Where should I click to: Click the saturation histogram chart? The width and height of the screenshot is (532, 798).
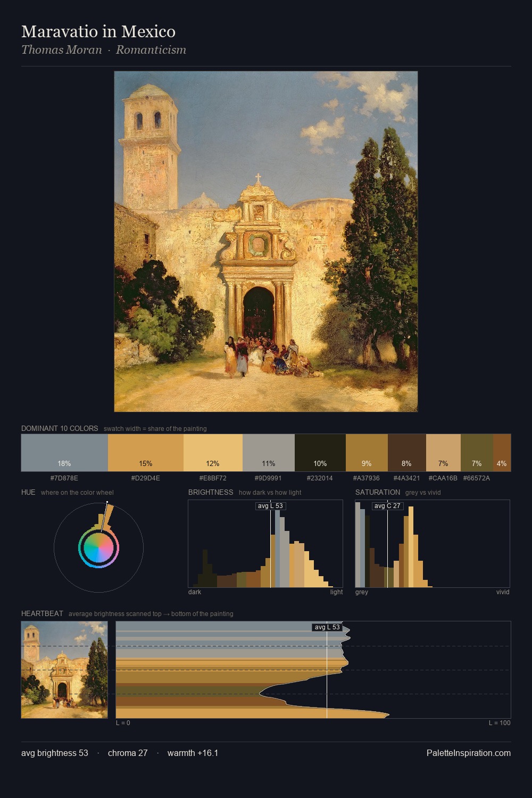433,544
